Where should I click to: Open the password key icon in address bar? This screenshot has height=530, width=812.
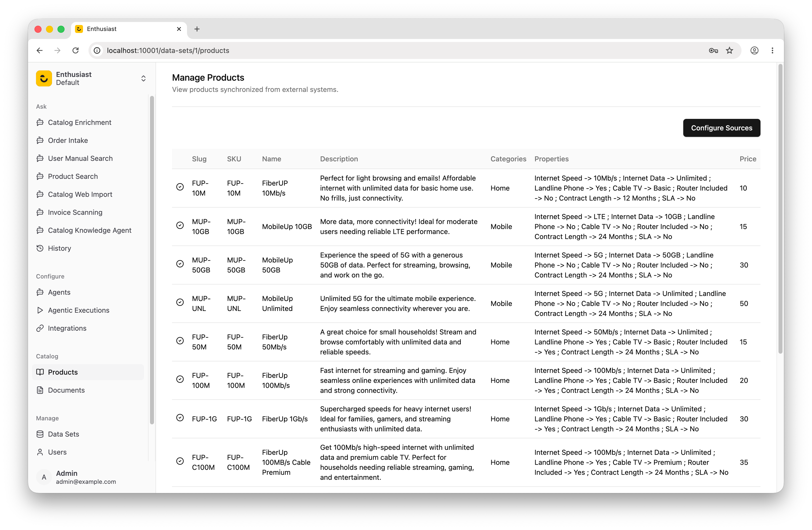[x=713, y=50]
